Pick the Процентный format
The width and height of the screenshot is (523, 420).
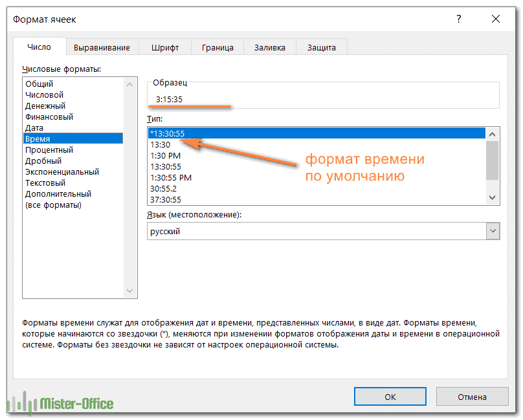[73, 150]
